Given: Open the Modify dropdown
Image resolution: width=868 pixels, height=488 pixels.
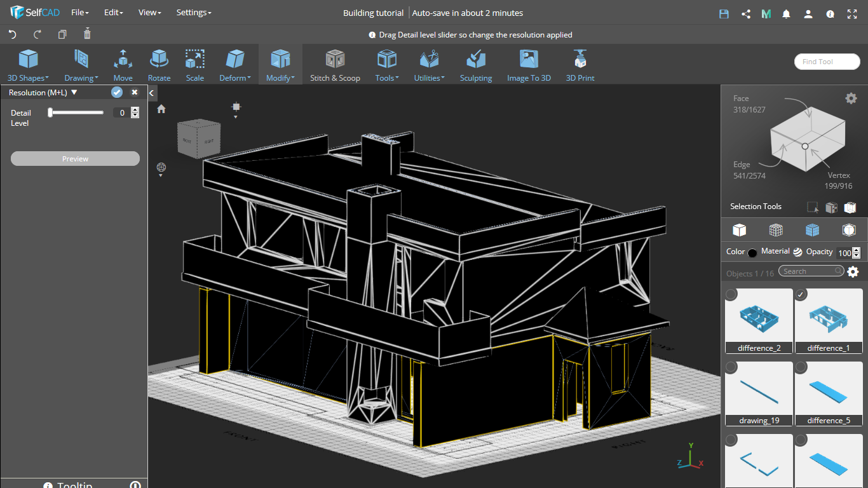Looking at the screenshot, I should coord(280,65).
